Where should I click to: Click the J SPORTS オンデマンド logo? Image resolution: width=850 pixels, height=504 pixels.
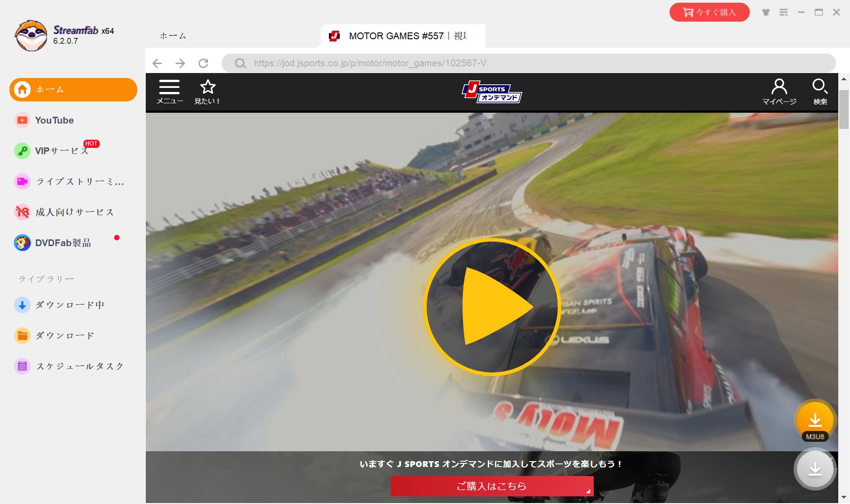coord(492,92)
